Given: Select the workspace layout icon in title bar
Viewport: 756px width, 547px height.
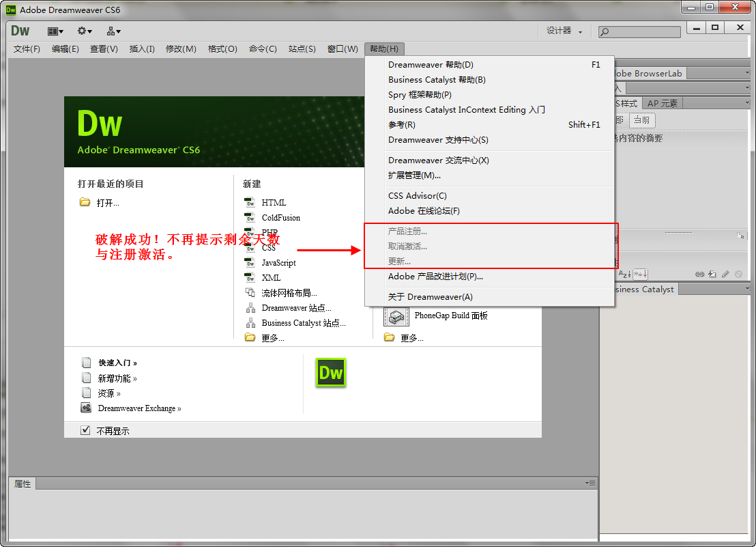Looking at the screenshot, I should pyautogui.click(x=53, y=30).
